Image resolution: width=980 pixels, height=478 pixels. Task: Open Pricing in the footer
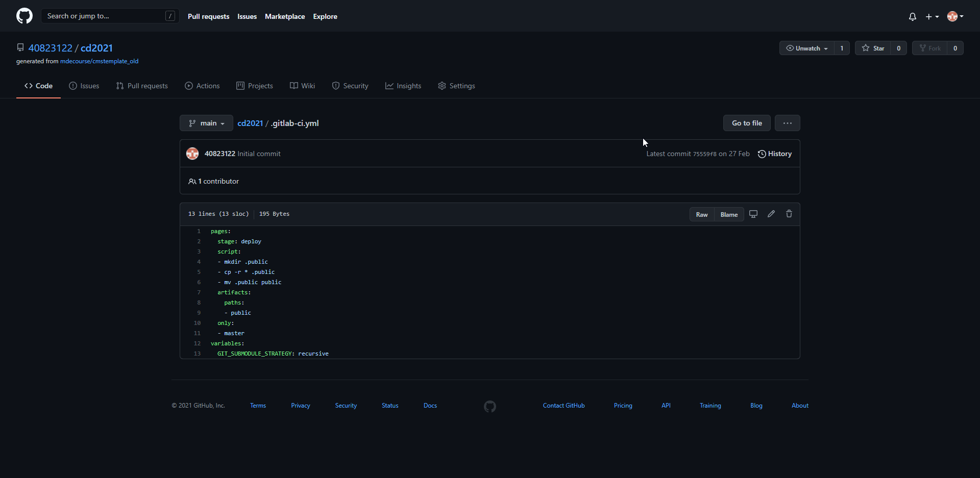click(623, 406)
